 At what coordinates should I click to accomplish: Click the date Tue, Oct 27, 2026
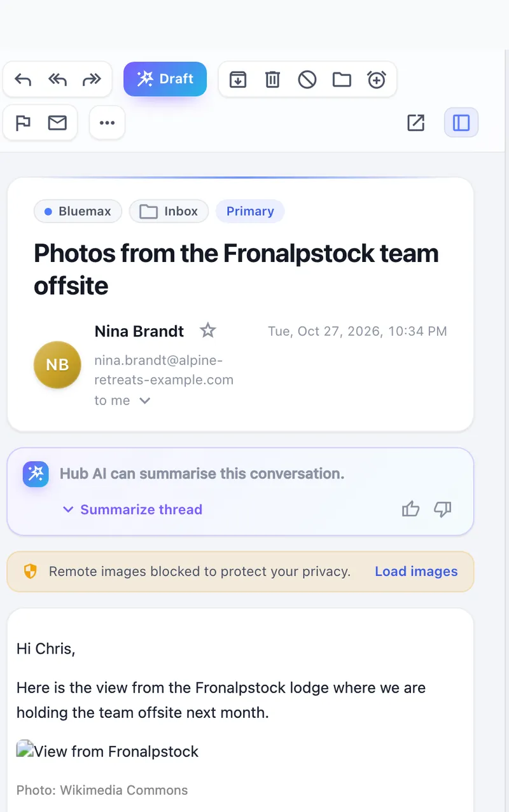click(358, 331)
